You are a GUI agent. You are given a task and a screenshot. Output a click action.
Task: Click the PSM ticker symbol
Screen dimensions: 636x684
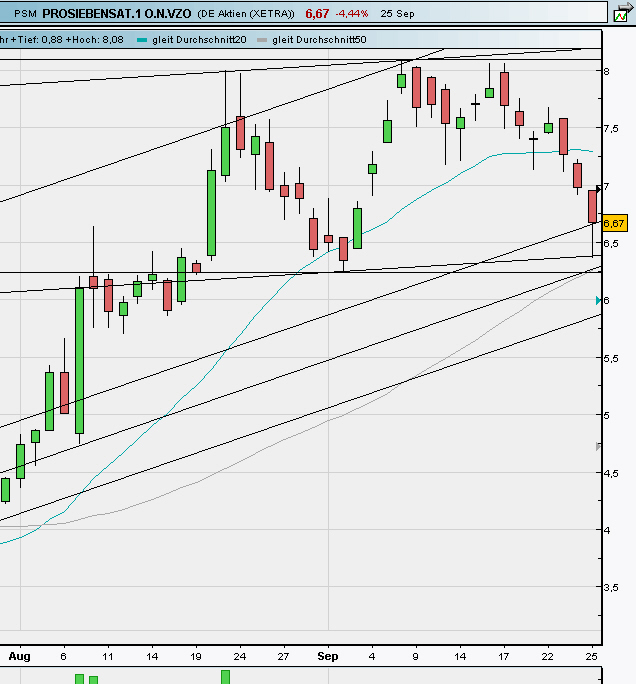25,14
